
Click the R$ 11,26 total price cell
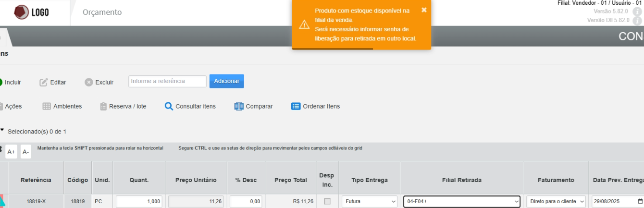291,202
